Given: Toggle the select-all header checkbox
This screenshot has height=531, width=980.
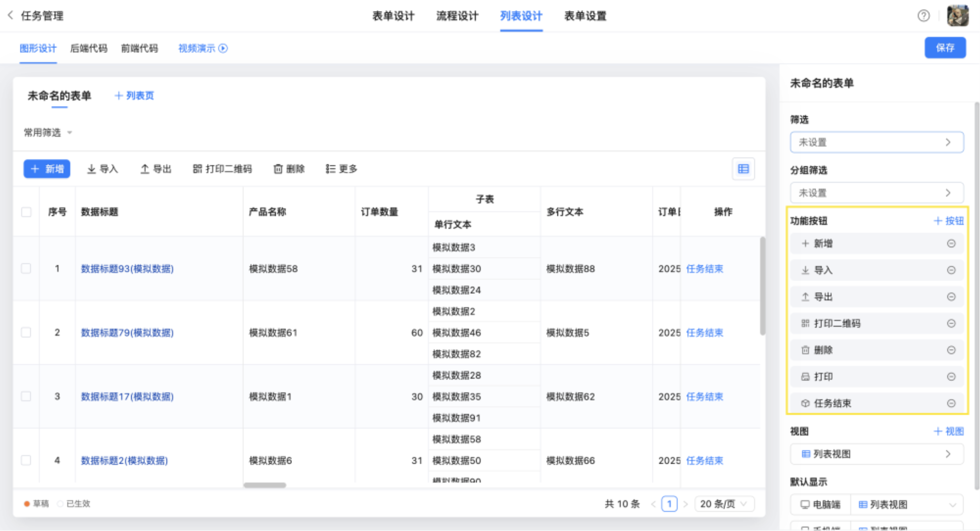Looking at the screenshot, I should (x=26, y=212).
